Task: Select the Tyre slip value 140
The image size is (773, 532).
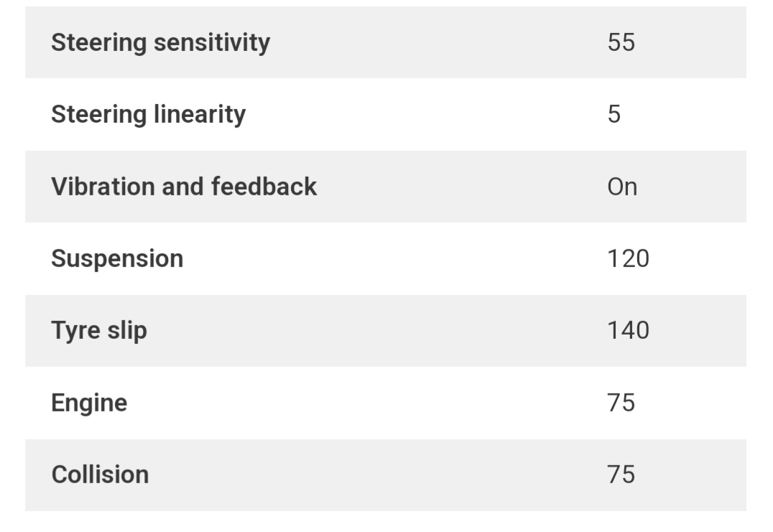Action: coord(628,331)
